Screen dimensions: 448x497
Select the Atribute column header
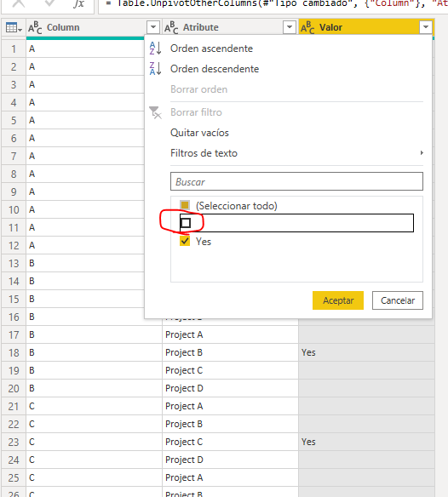[x=200, y=27]
